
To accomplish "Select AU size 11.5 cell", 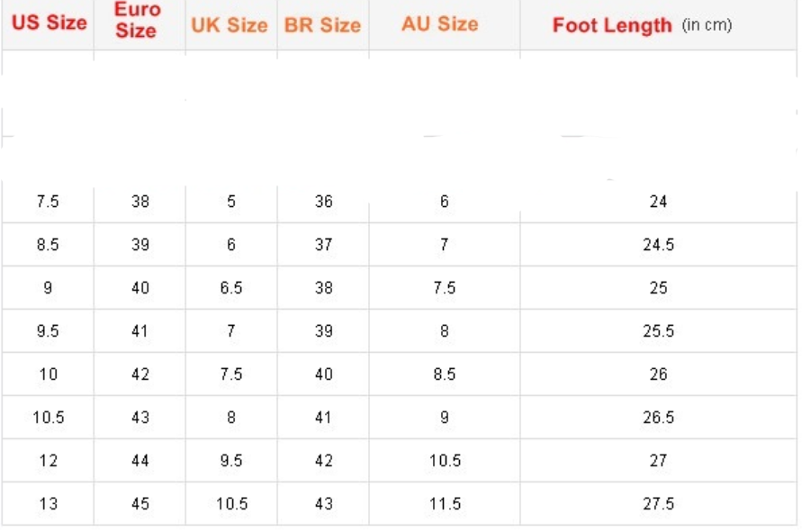I will 445,504.
